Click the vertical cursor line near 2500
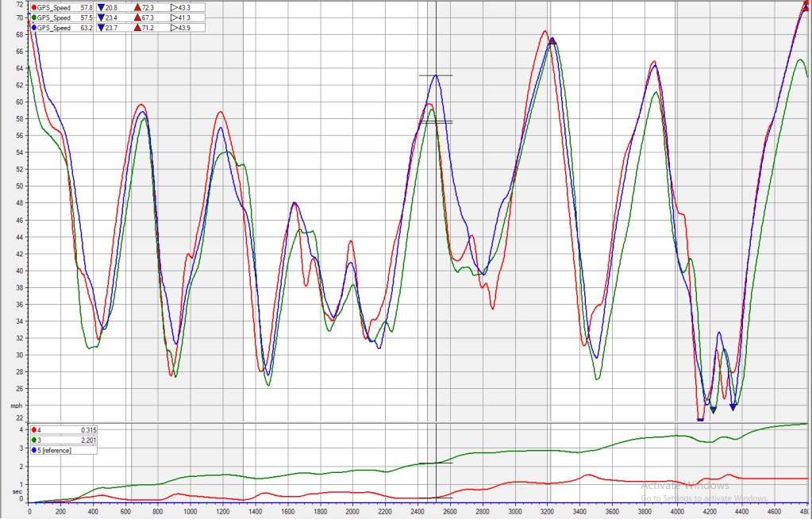 tap(436, 238)
